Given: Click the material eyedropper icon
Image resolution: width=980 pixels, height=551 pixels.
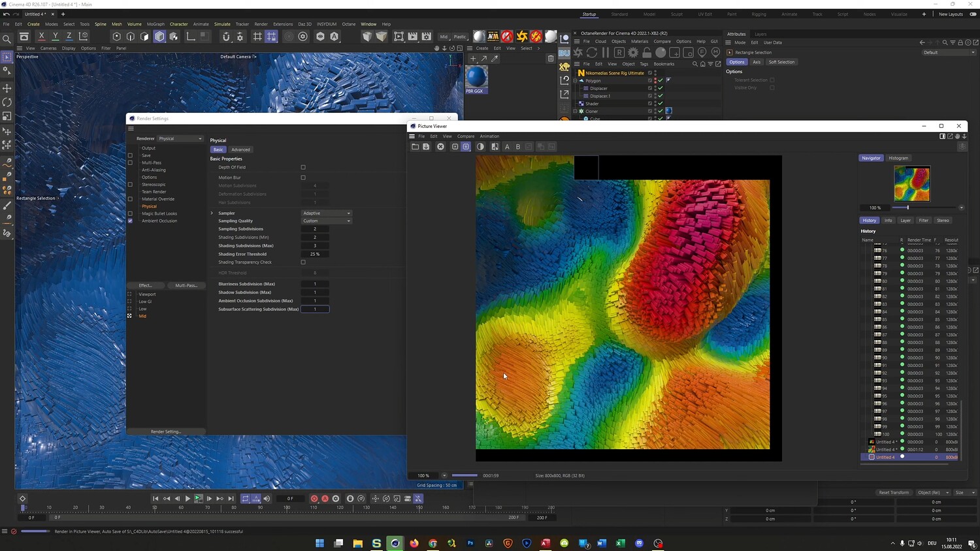Looking at the screenshot, I should (x=495, y=59).
